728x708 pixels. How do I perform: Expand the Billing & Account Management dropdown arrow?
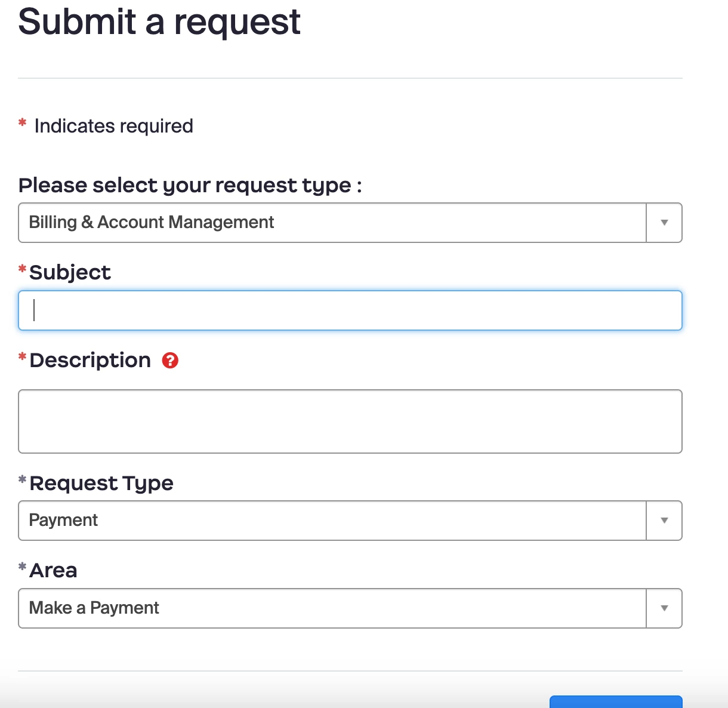(664, 223)
